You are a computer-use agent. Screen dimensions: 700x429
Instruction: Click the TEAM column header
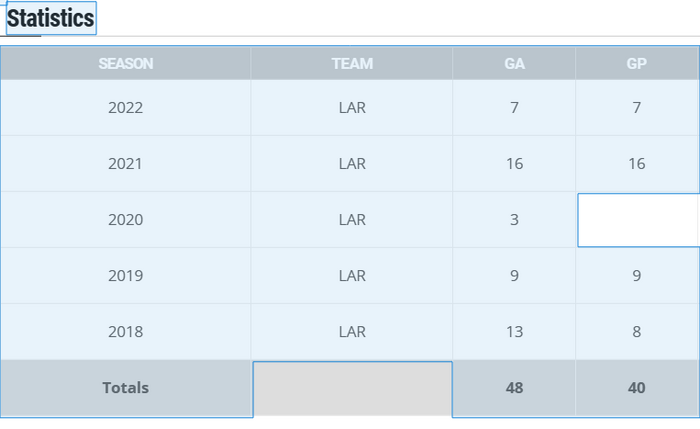(352, 63)
